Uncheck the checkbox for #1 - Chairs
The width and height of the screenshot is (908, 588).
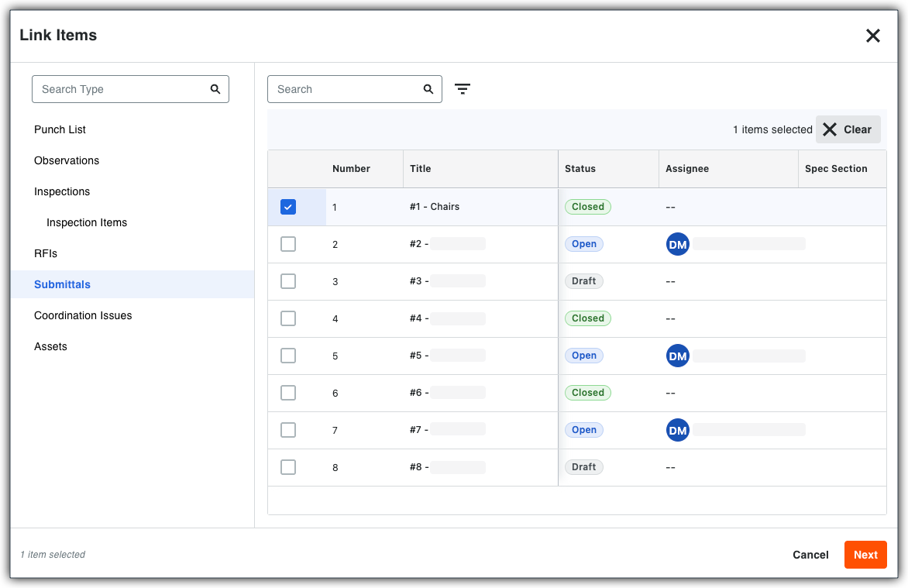click(287, 207)
